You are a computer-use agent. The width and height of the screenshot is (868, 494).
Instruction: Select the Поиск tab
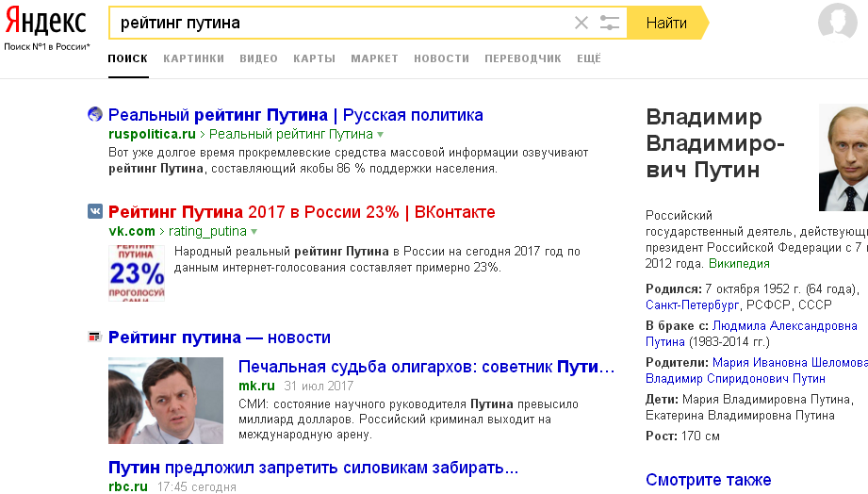pyautogui.click(x=128, y=58)
